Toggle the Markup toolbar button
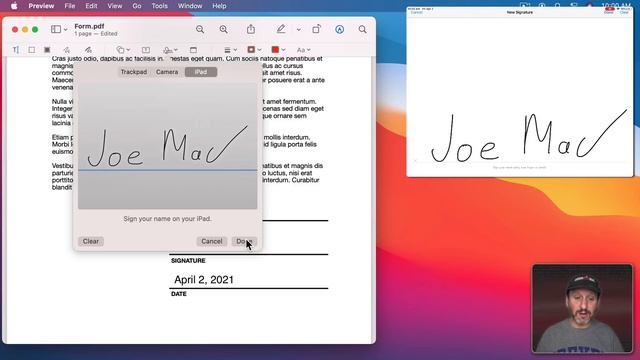The width and height of the screenshot is (640, 360). (340, 29)
